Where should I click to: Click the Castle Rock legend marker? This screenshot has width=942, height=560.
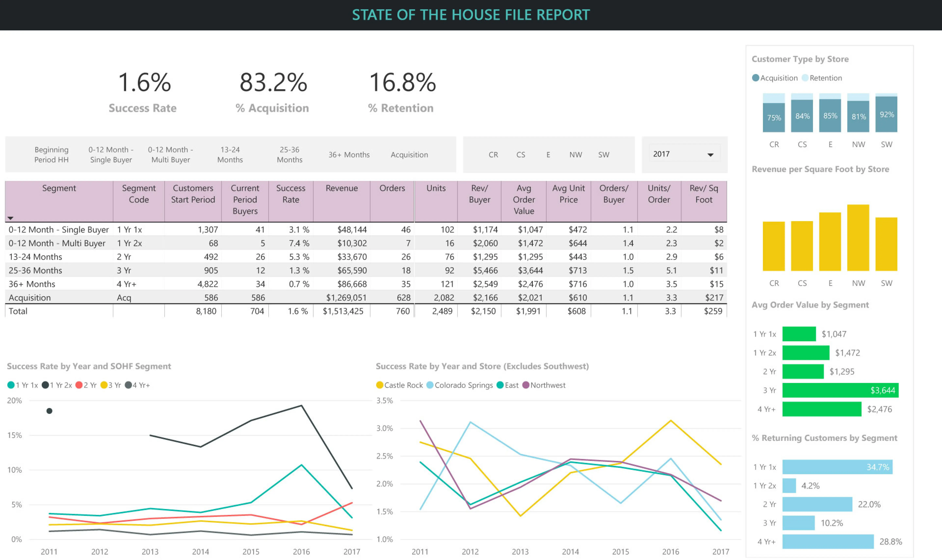pyautogui.click(x=380, y=385)
